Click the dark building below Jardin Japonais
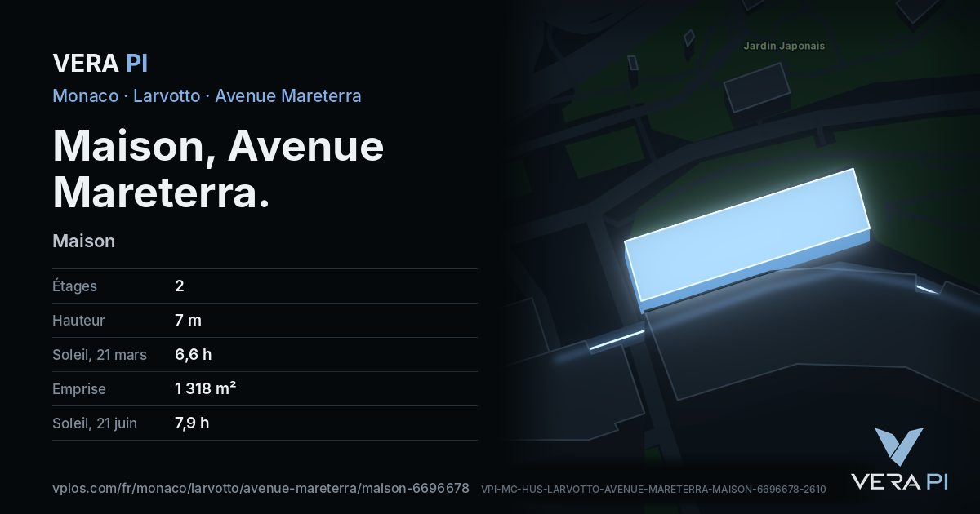This screenshot has height=514, width=980. click(x=759, y=87)
